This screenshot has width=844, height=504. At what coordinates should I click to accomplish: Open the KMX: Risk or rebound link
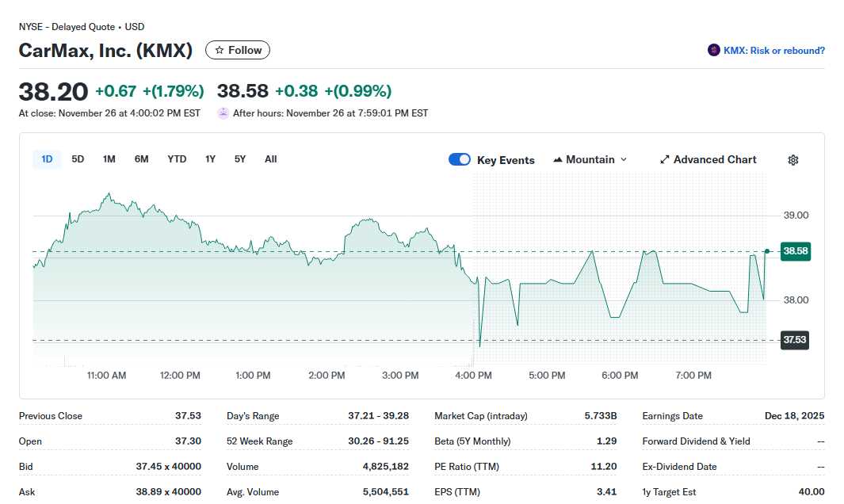pos(773,51)
